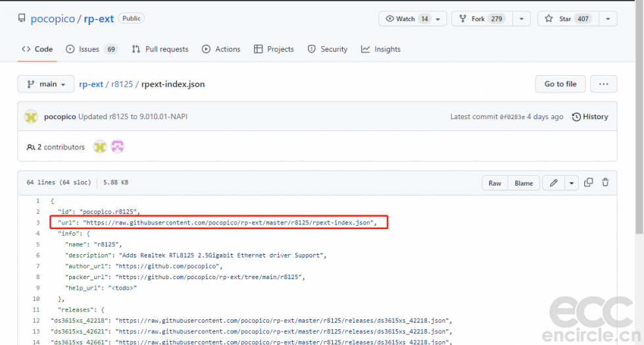
Task: Click pocopico's avatar beside the commit message
Action: point(31,117)
